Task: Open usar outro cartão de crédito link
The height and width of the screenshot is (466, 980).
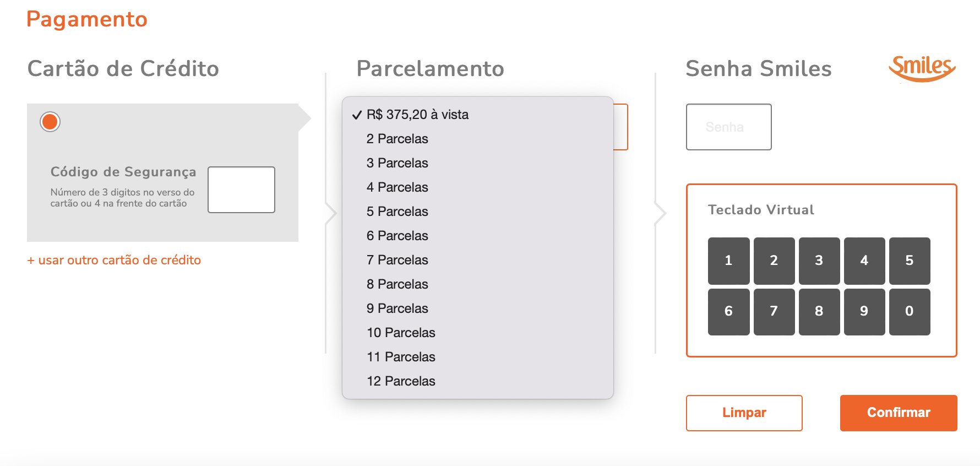Action: click(114, 260)
